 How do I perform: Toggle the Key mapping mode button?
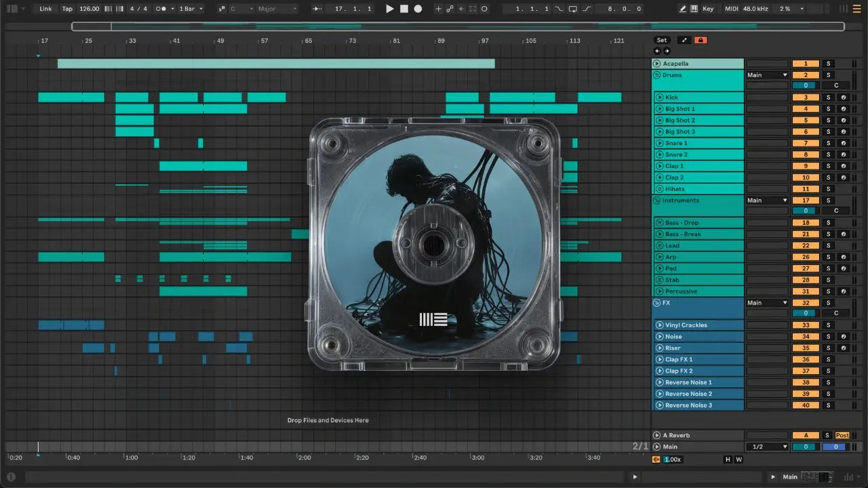point(708,9)
